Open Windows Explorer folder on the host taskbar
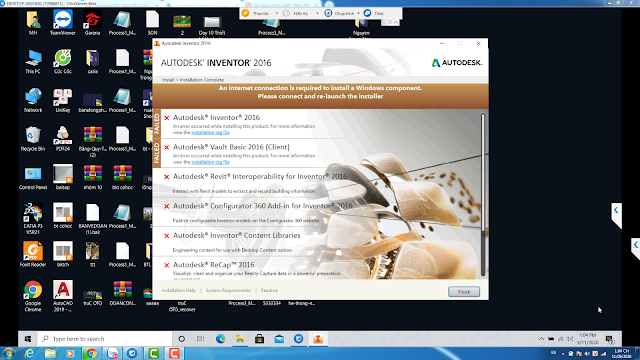Image resolution: width=640 pixels, height=360 pixels. 50,353
